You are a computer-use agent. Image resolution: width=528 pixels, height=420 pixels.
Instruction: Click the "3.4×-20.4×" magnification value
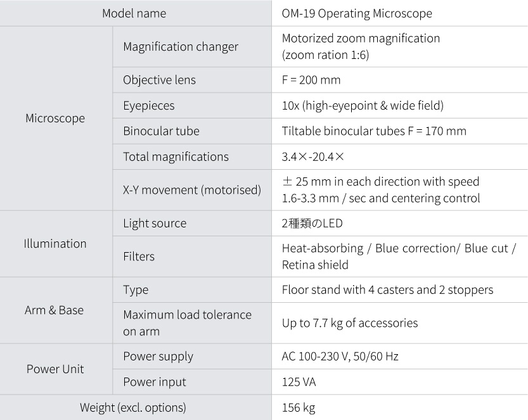click(312, 156)
